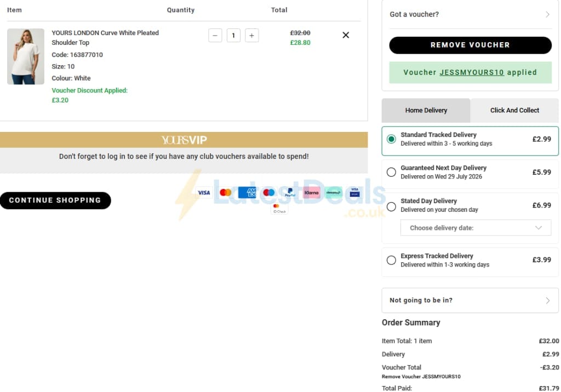Image resolution: width=561 pixels, height=392 pixels.
Task: Click the quantity field showing 1
Action: [233, 36]
